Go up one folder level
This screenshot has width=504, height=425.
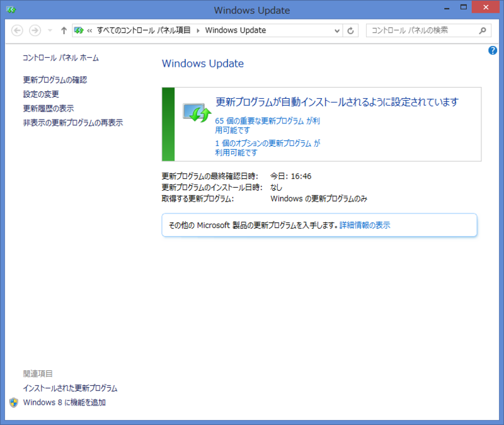[x=64, y=30]
